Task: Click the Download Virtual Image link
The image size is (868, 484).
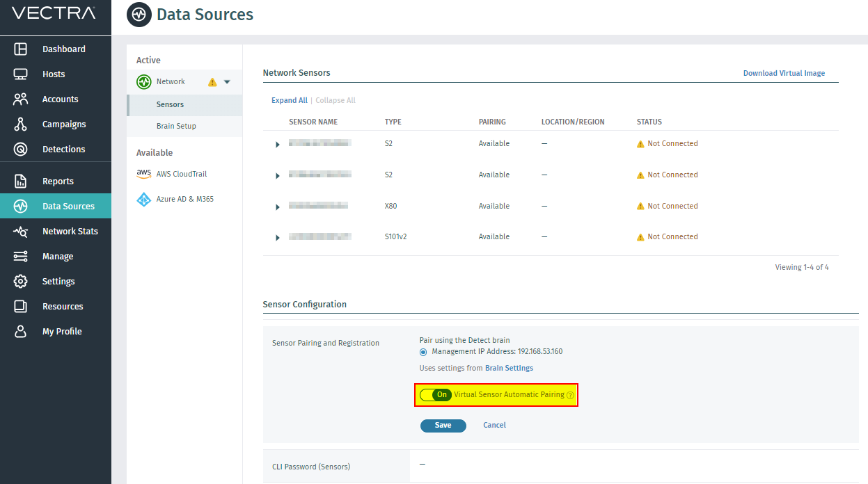Action: point(784,73)
